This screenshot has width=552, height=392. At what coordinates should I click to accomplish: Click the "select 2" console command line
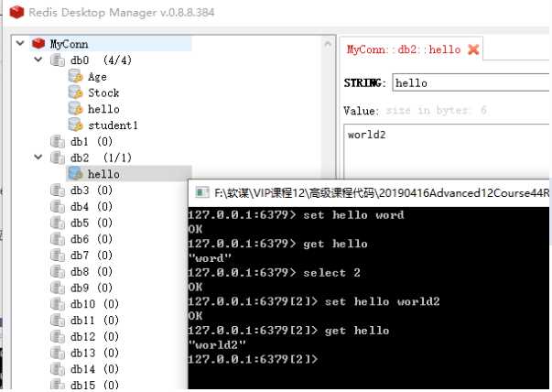[x=275, y=273]
